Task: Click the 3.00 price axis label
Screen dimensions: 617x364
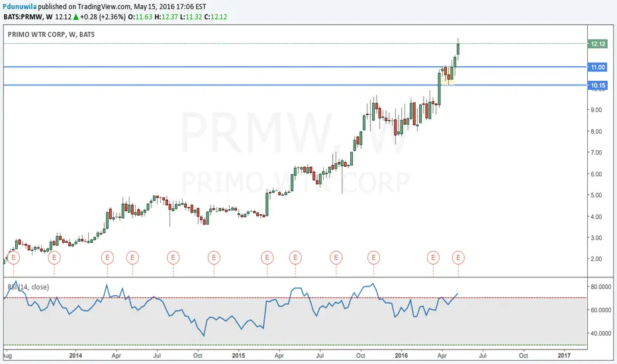Action: [x=596, y=238]
